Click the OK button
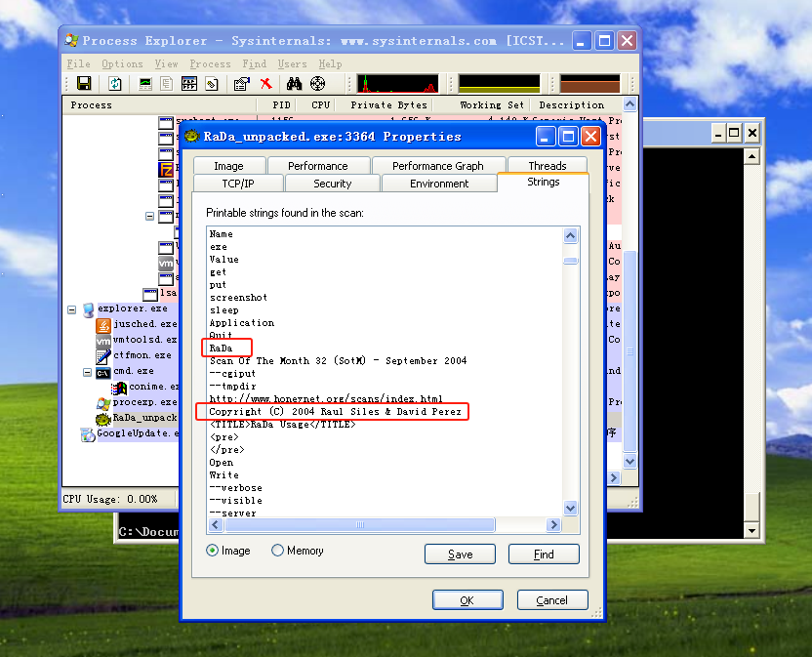This screenshot has width=812, height=657. (x=467, y=600)
